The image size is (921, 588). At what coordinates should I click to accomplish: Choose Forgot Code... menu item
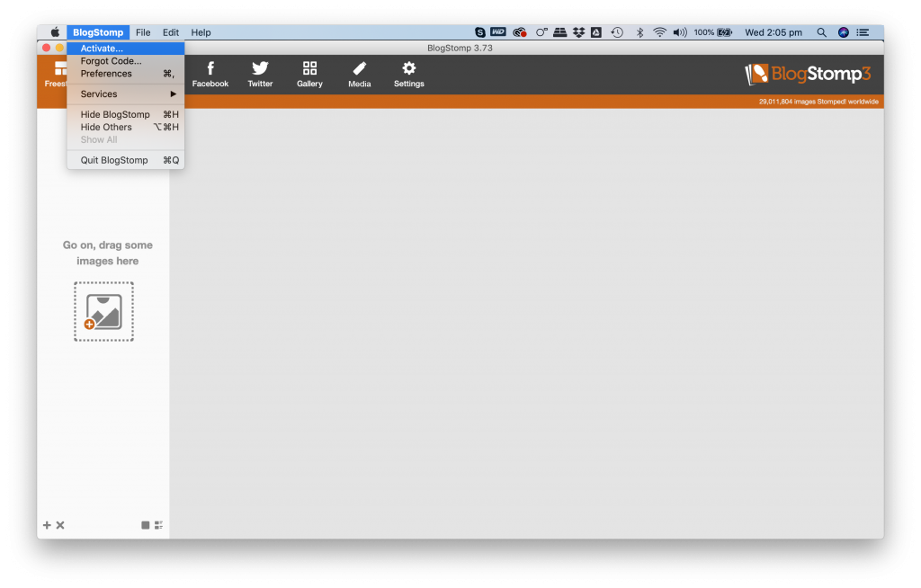(x=126, y=61)
